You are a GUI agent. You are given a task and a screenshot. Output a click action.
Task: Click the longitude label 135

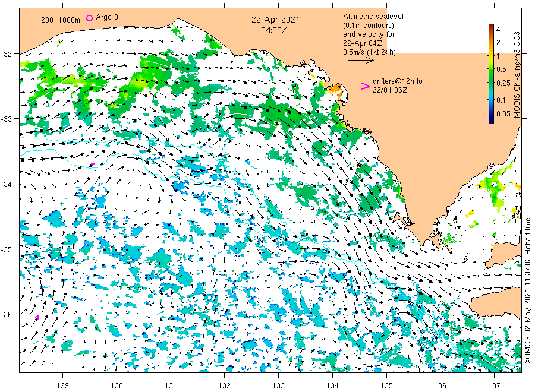coord(386,386)
